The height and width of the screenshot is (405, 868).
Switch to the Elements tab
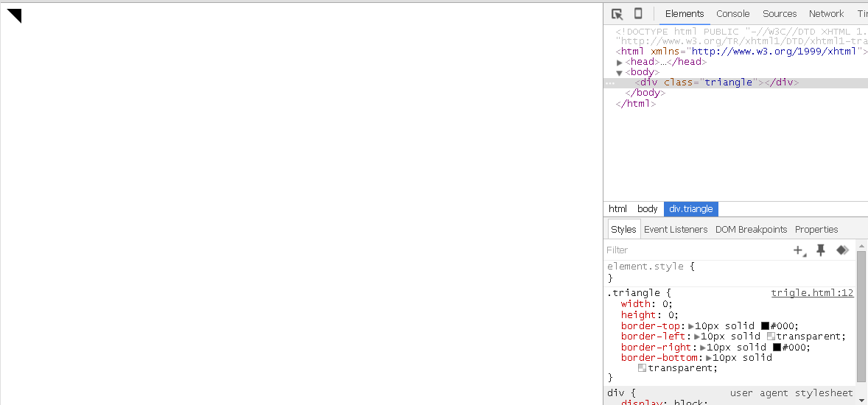coord(685,14)
